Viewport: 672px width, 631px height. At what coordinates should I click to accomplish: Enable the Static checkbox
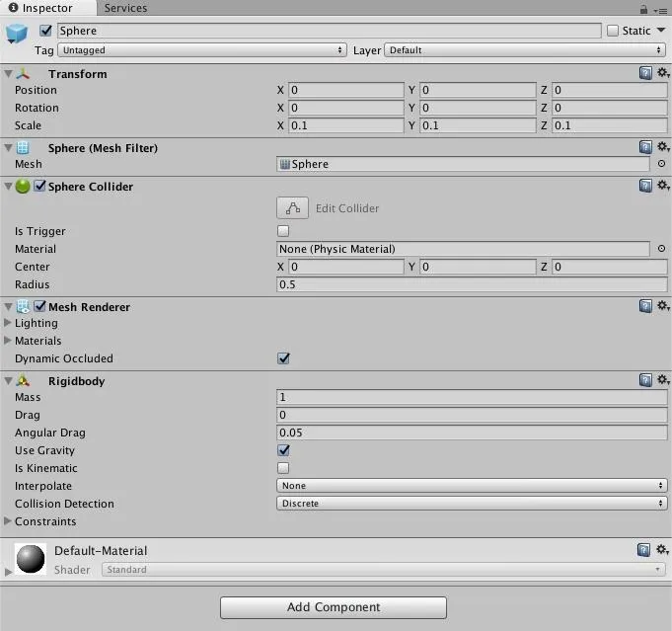point(613,31)
